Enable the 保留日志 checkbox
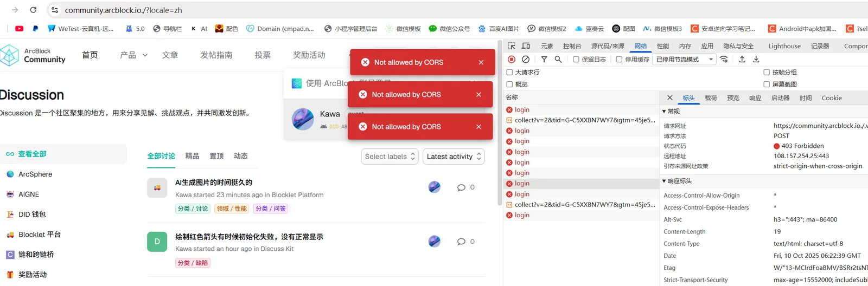This screenshot has width=868, height=286. [576, 60]
